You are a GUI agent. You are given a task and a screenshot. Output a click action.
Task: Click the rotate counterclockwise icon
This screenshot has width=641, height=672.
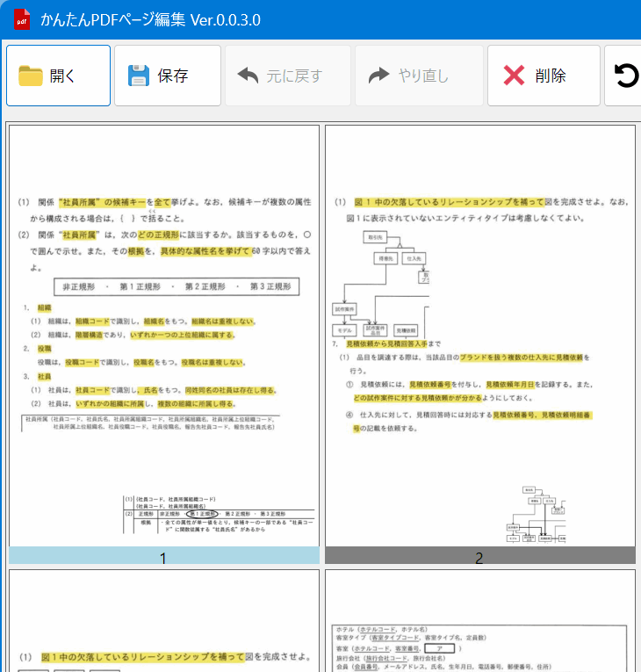[627, 76]
